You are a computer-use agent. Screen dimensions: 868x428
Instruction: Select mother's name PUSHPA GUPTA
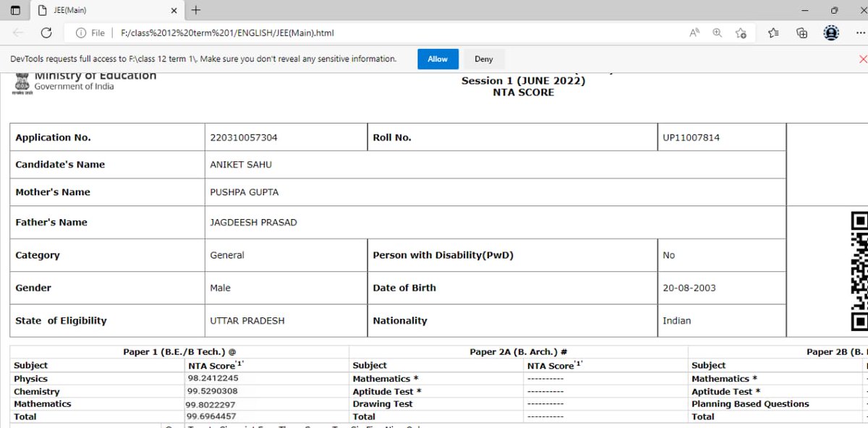pyautogui.click(x=244, y=192)
